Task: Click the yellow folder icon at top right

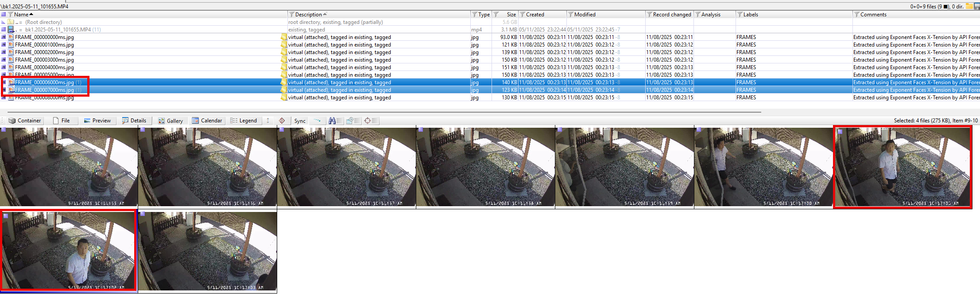Action: (x=969, y=6)
